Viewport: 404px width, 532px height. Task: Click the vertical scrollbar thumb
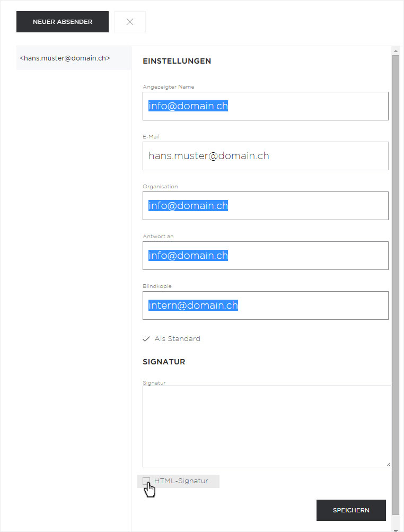point(396,284)
